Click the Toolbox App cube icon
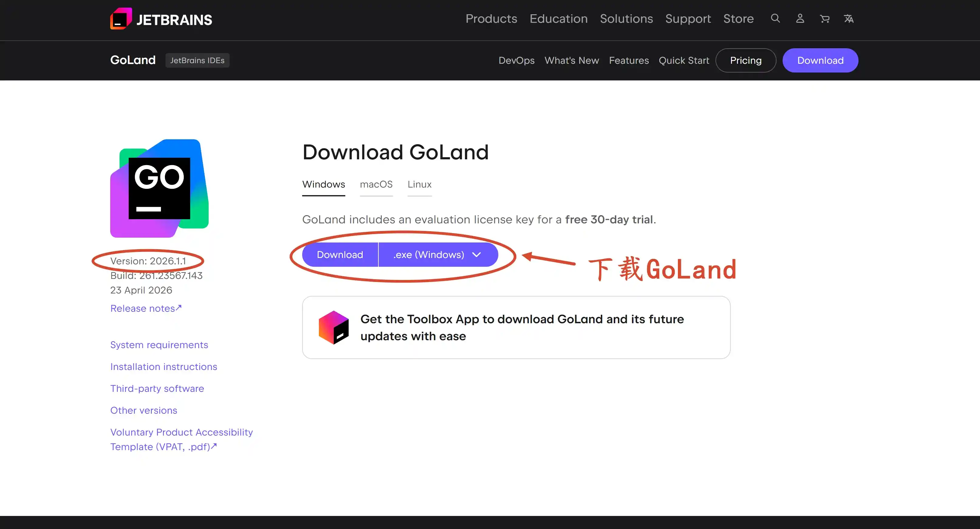The width and height of the screenshot is (980, 529). pyautogui.click(x=334, y=327)
